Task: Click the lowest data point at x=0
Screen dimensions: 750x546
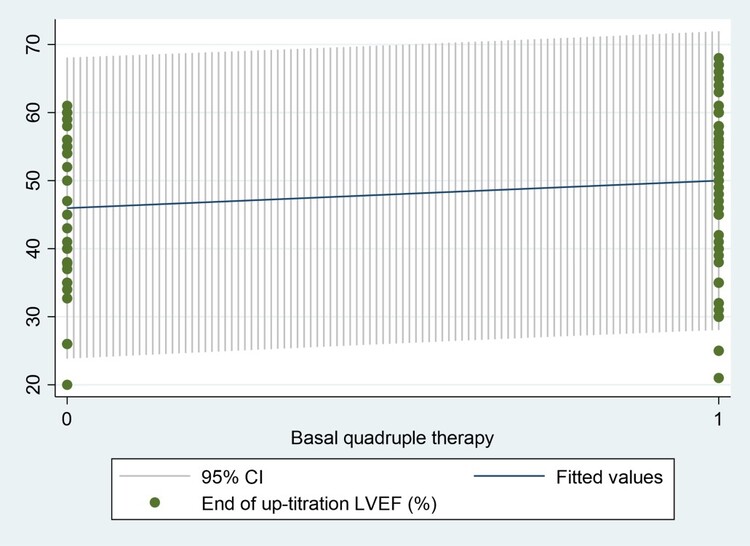Action: (67, 384)
